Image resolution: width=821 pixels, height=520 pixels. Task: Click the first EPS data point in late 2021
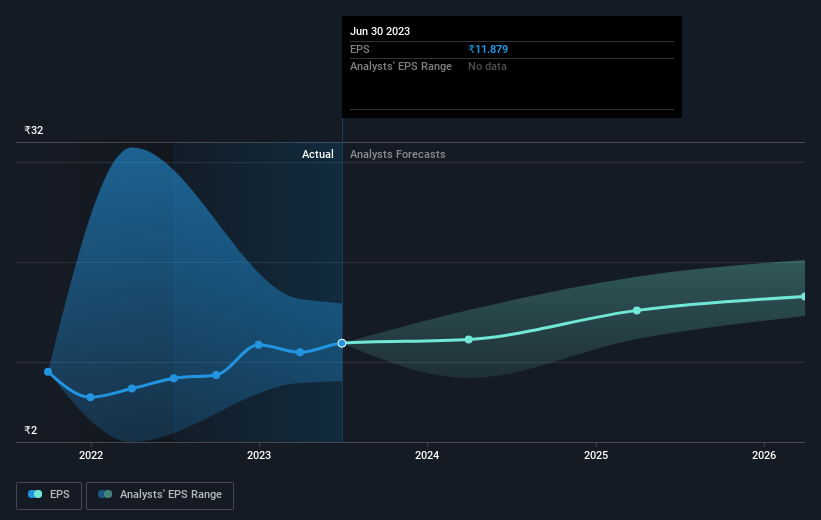click(x=48, y=372)
